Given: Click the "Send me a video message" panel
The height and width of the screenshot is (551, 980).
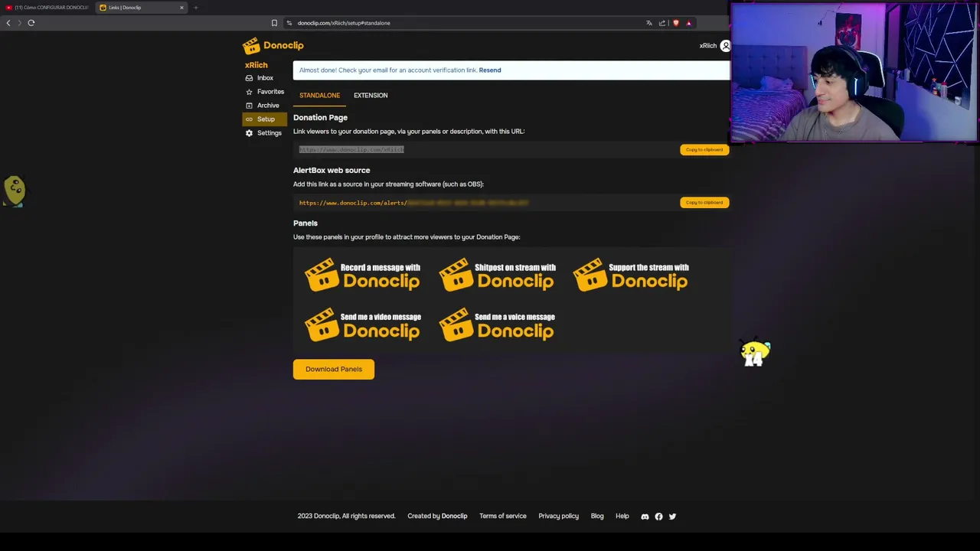Looking at the screenshot, I should (x=363, y=325).
